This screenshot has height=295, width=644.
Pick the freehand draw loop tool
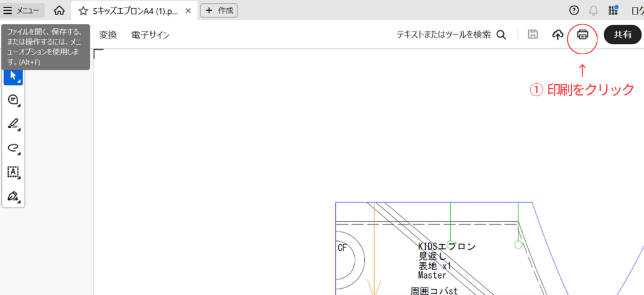[13, 147]
